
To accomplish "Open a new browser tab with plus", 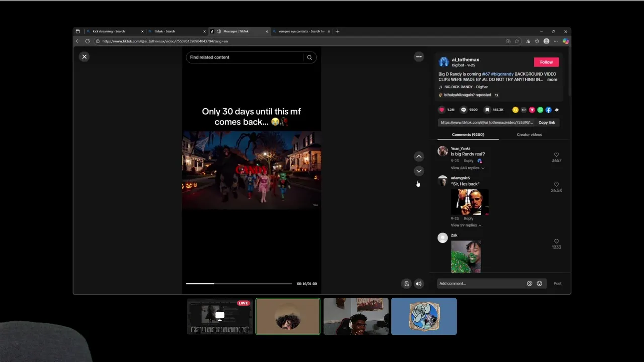I will [x=337, y=31].
